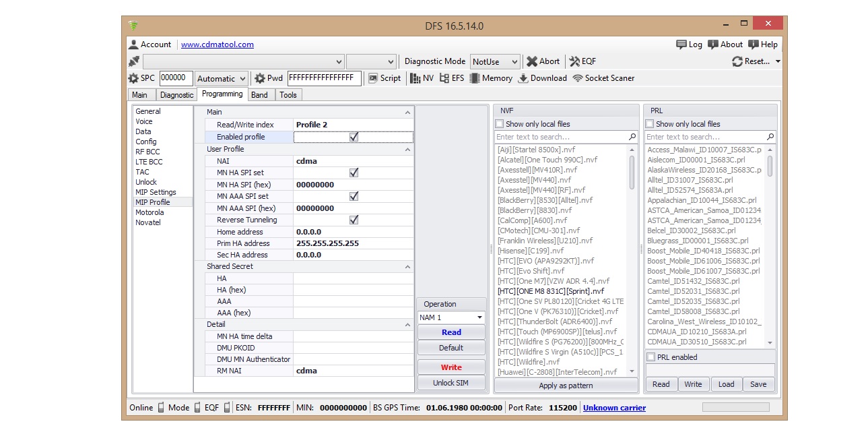Toggle the Enabled profile checkbox
The width and height of the screenshot is (868, 430).
coord(354,137)
